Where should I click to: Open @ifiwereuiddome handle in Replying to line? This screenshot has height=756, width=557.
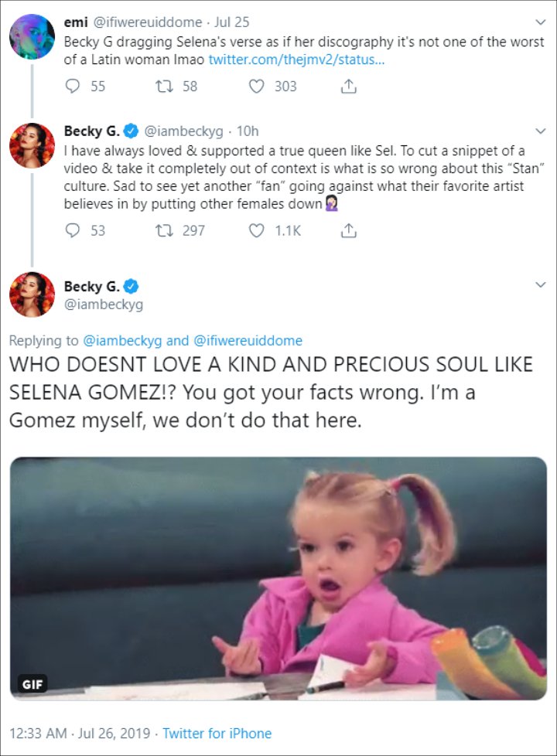(x=248, y=340)
